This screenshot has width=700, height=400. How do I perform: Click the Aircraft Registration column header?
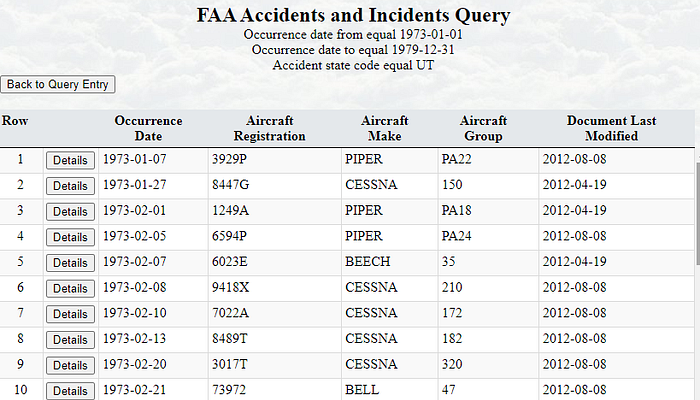pos(269,128)
